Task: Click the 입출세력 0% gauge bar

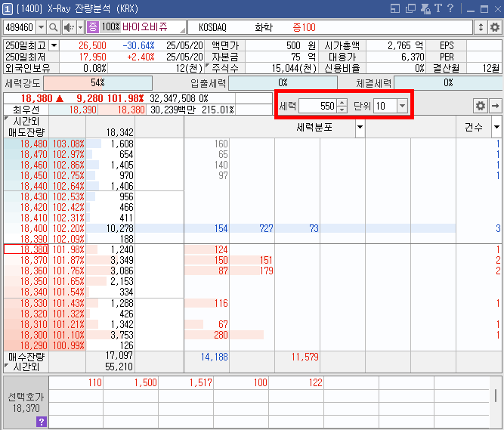Action: pos(283,83)
